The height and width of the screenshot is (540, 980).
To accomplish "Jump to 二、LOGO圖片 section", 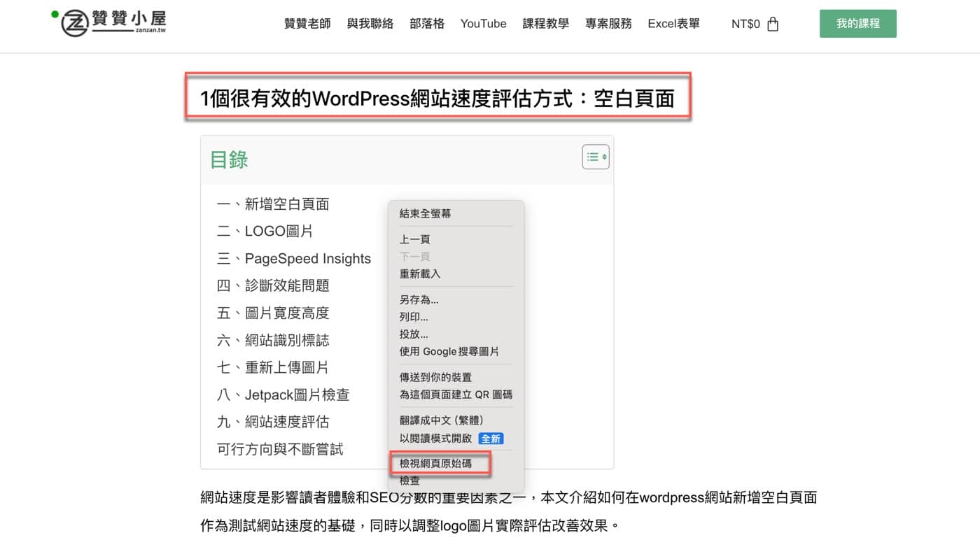I will pyautogui.click(x=265, y=232).
